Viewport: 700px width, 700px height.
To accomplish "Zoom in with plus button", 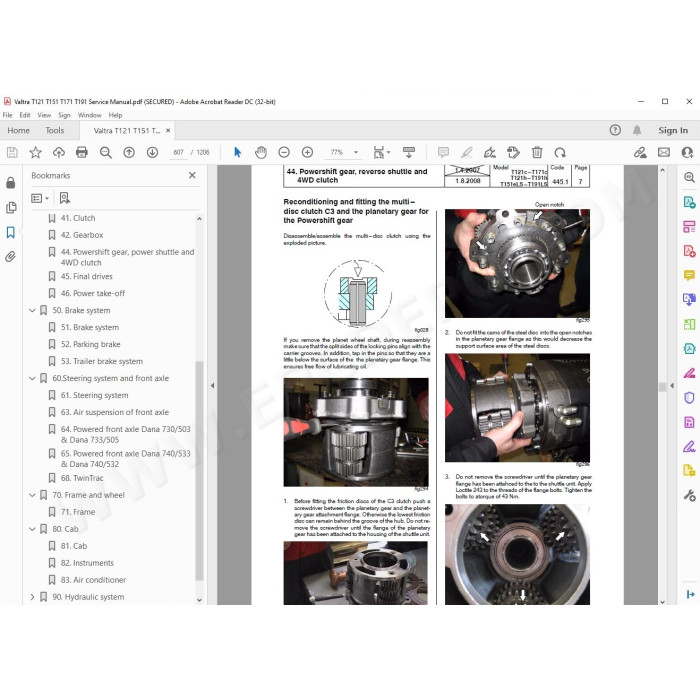I will point(307,153).
